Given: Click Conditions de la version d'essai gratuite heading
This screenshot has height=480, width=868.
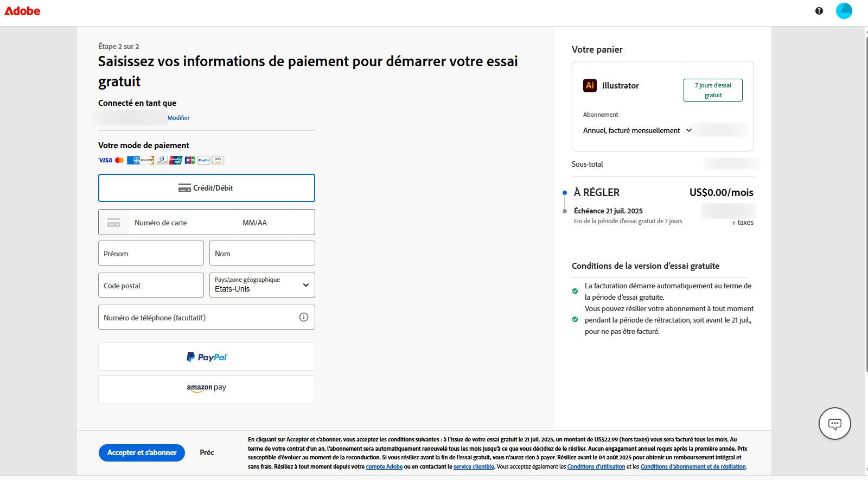Looking at the screenshot, I should (646, 266).
